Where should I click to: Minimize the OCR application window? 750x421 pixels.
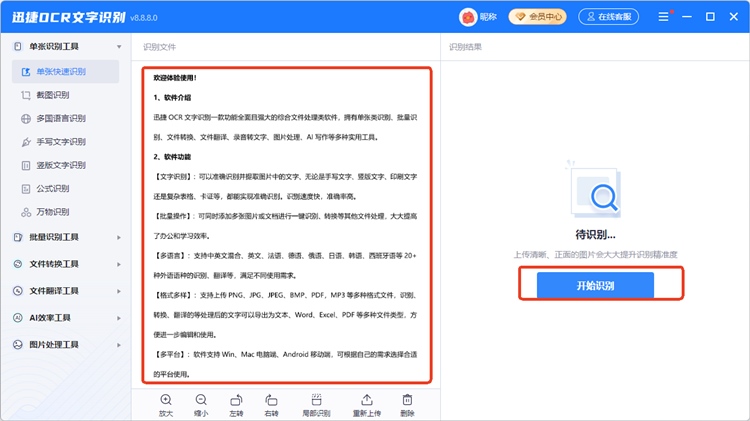(x=687, y=17)
